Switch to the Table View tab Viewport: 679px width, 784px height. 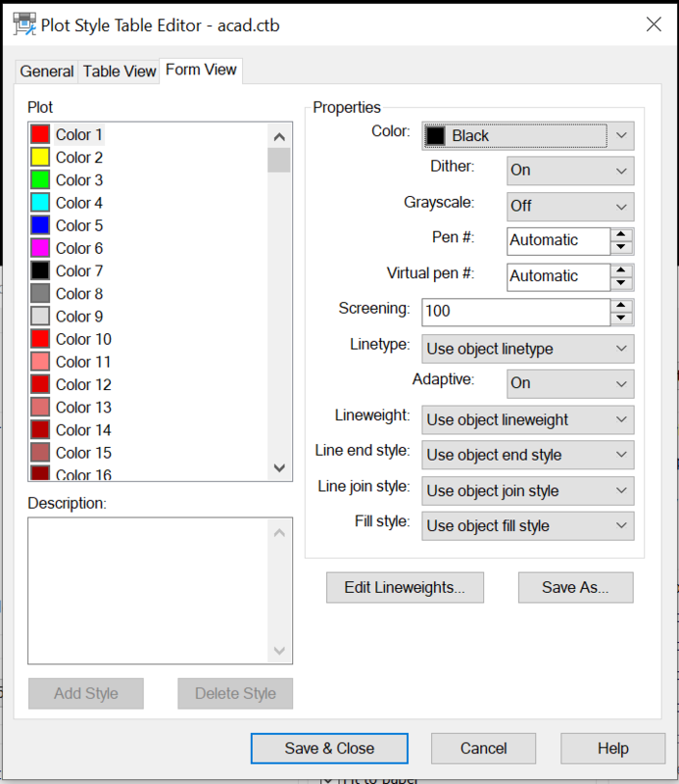(x=119, y=71)
